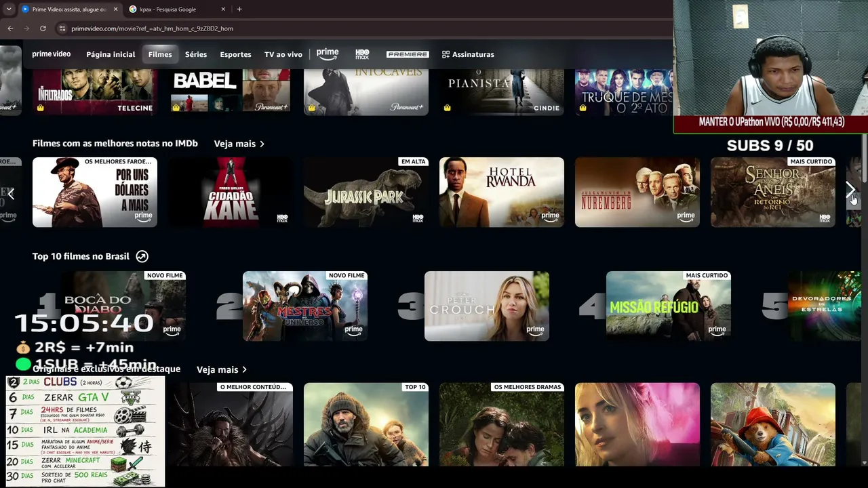View site information icon in address bar
The image size is (868, 488).
tap(62, 28)
